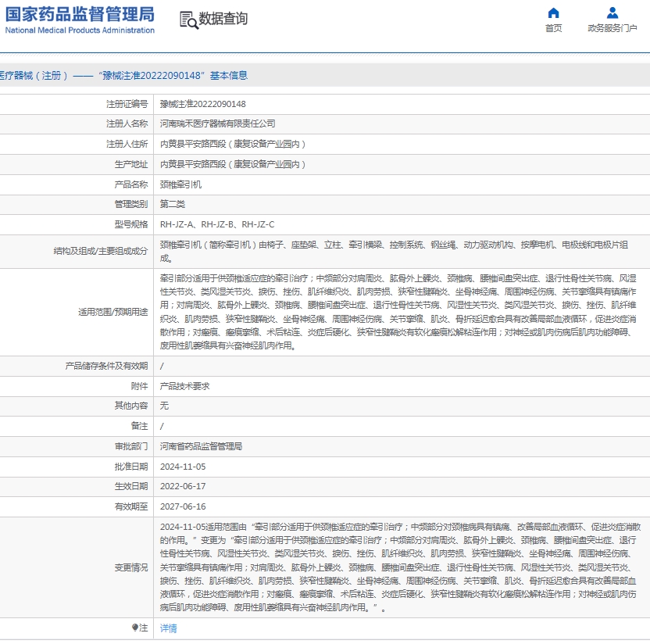Click the structure description starting 颈椎牵引机（简称牵引机）
This screenshot has width=650, height=644.
[x=394, y=252]
